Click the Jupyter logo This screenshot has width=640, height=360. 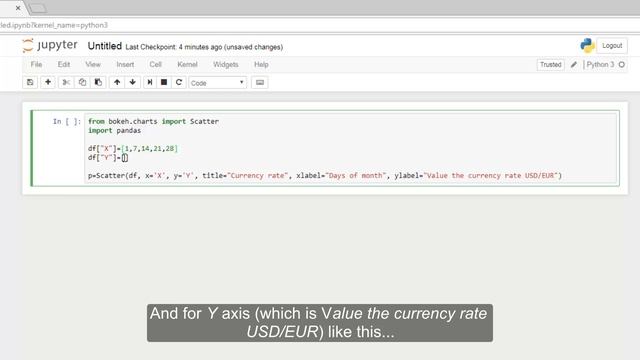50,45
